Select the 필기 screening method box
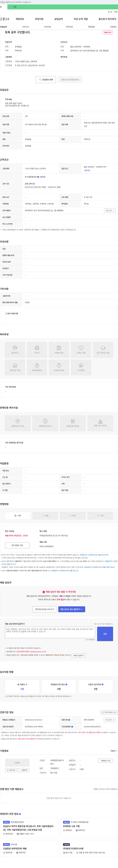 [73, 516]
